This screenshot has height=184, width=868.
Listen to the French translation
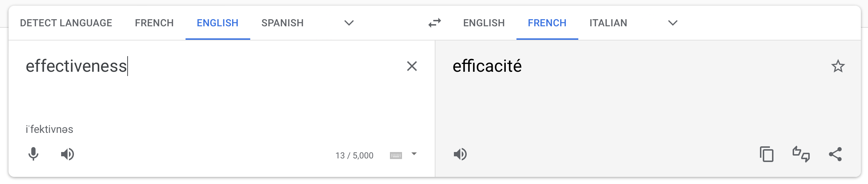coord(460,154)
